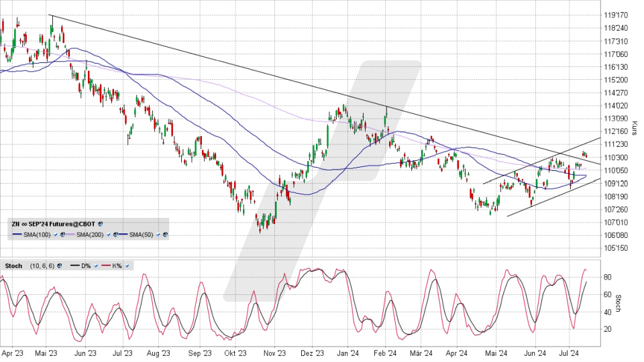Click the Jul '23 date axis label
Viewport: 644px width, 362px height.
122,353
